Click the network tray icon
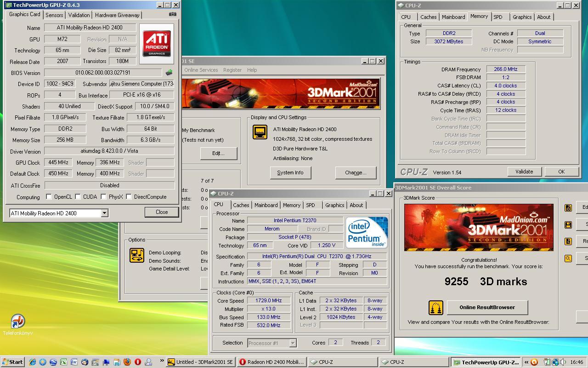Image resolution: width=588 pixels, height=368 pixels. click(x=556, y=362)
